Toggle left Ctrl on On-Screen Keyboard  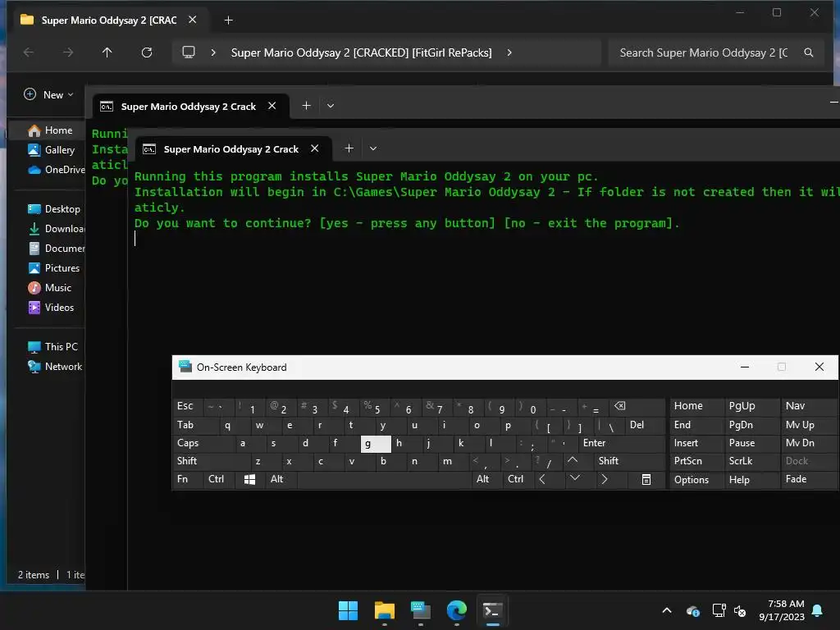tap(219, 479)
